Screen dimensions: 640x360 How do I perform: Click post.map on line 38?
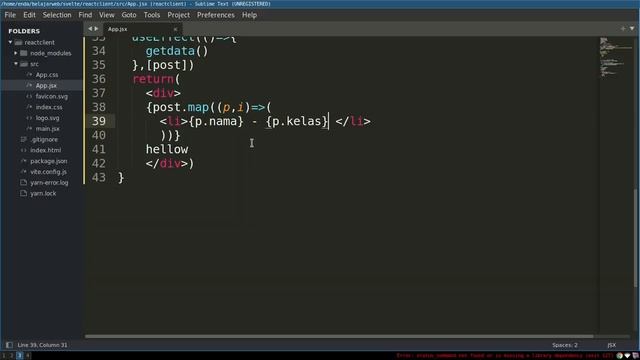(x=180, y=107)
